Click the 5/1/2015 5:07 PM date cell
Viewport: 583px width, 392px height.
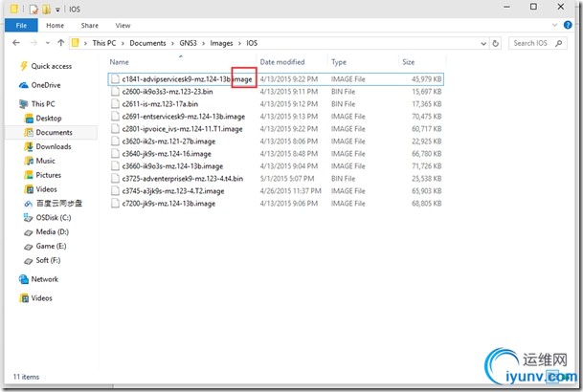(x=287, y=179)
